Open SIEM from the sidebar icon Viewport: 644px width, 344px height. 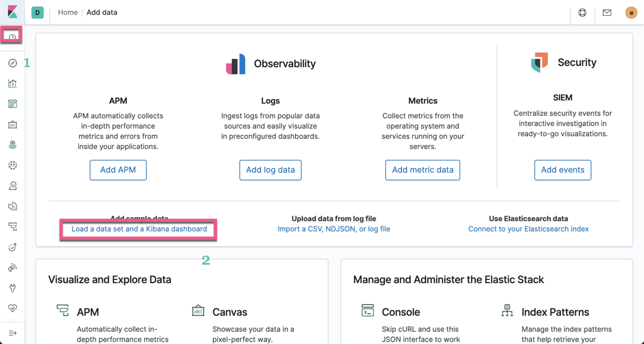click(x=12, y=267)
